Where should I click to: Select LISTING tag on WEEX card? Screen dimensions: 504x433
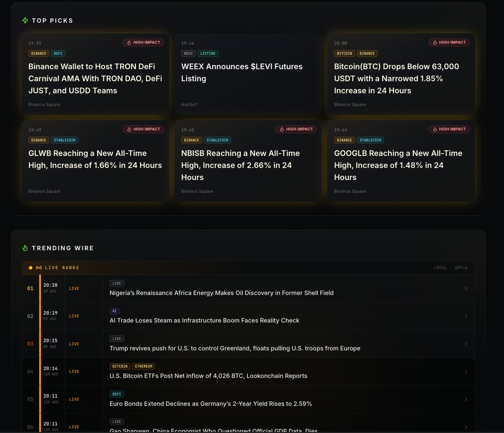tap(208, 53)
